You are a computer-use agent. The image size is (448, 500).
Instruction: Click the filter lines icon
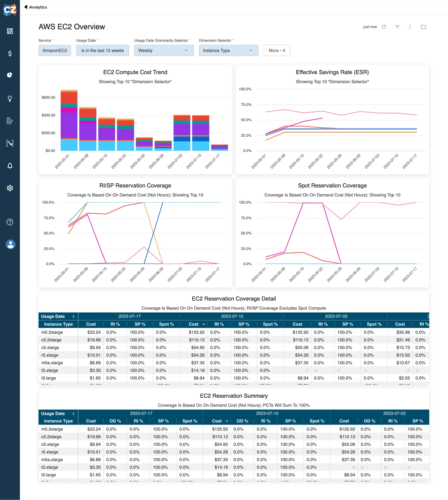[397, 27]
